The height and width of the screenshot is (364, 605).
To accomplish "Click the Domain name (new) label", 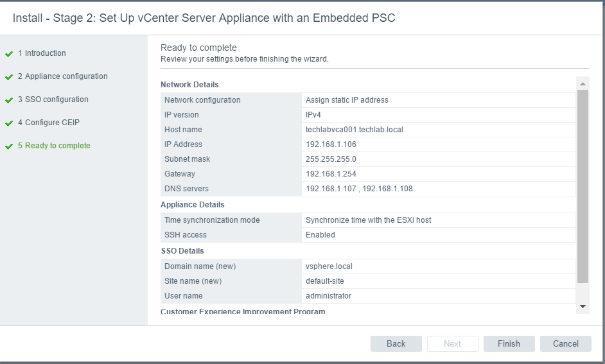I will pyautogui.click(x=200, y=266).
